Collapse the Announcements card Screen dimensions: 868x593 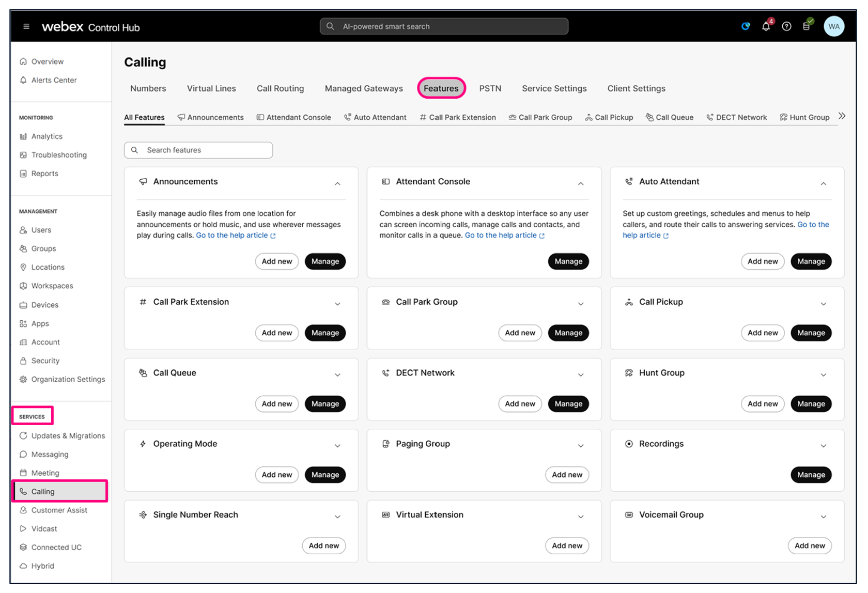point(337,183)
